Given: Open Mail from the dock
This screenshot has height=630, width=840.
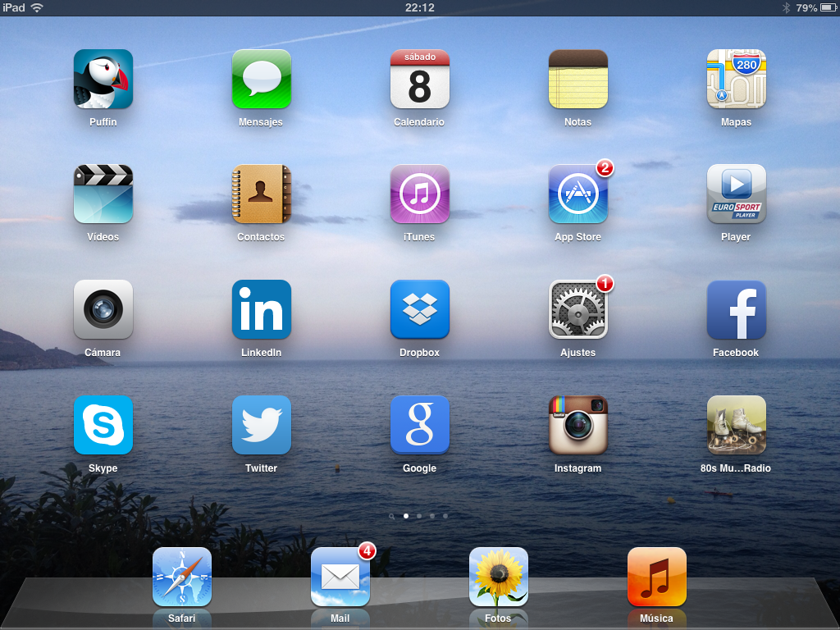Looking at the screenshot, I should (340, 577).
